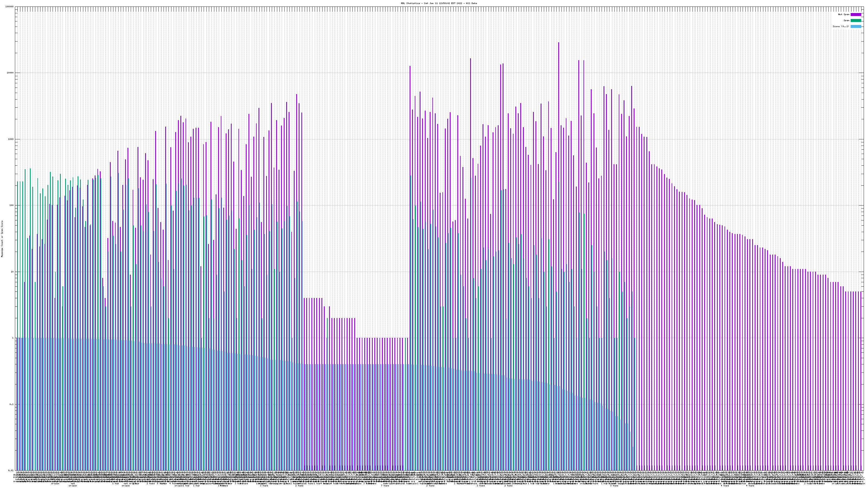Click the 1000 y-axis tick label
Viewport: 868px width, 488px height.
[11, 139]
